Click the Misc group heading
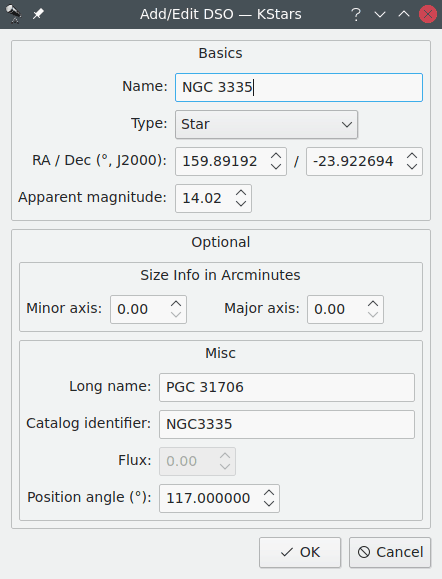The height and width of the screenshot is (579, 442). (x=220, y=353)
